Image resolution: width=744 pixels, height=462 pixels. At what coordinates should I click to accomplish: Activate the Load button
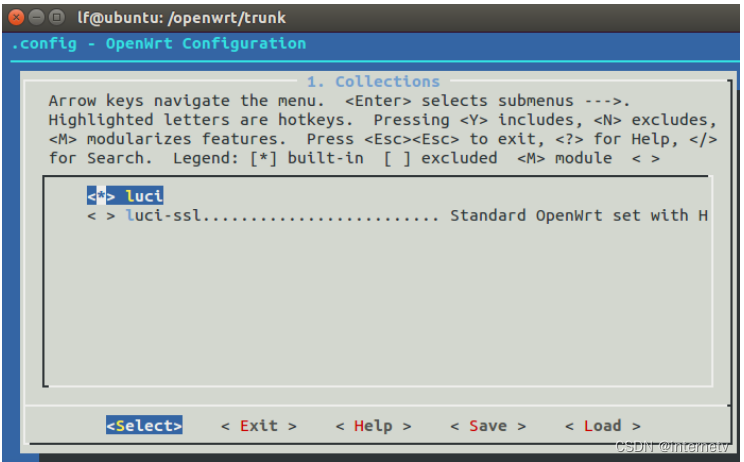point(603,426)
